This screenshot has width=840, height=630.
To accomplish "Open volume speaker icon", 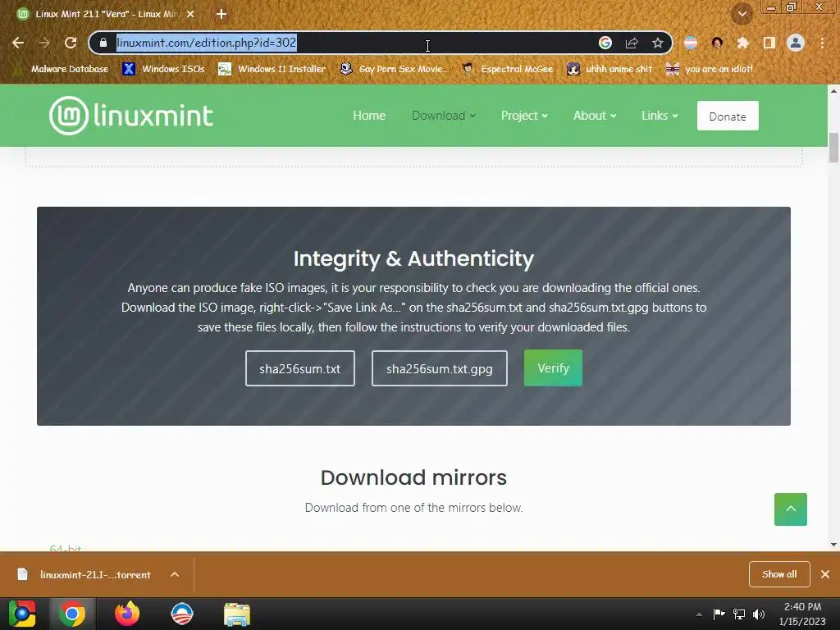I will [759, 614].
